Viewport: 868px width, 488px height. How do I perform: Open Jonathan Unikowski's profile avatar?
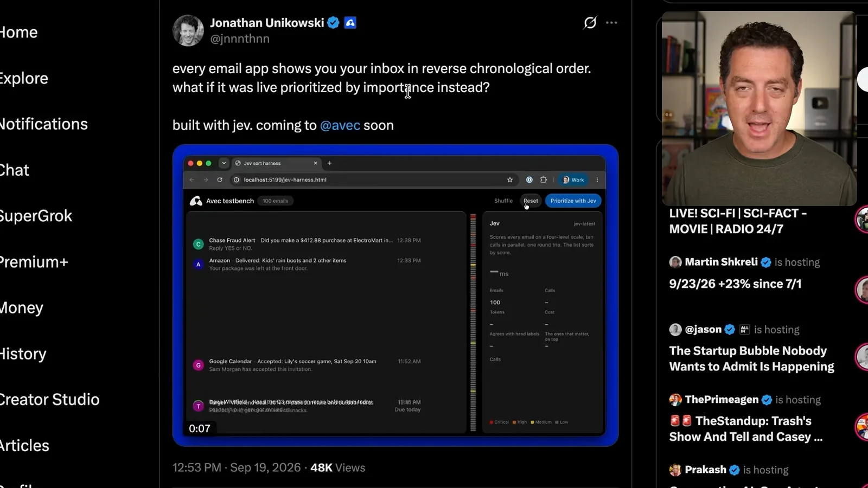(188, 30)
